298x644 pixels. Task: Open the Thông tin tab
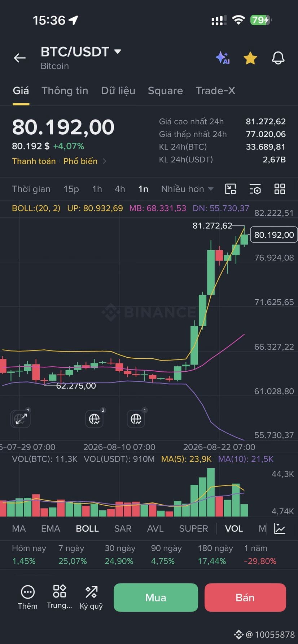pyautogui.click(x=65, y=90)
